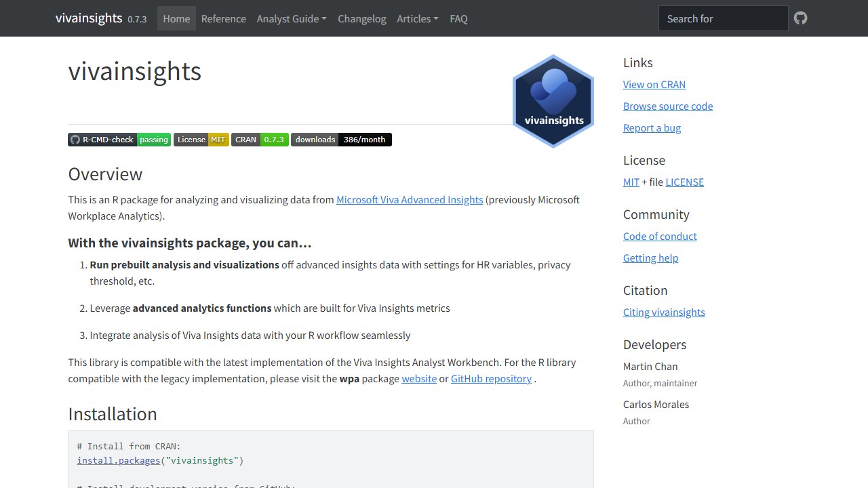Click the Community sidebar heading
Viewport: 868px width, 488px height.
[x=656, y=215]
